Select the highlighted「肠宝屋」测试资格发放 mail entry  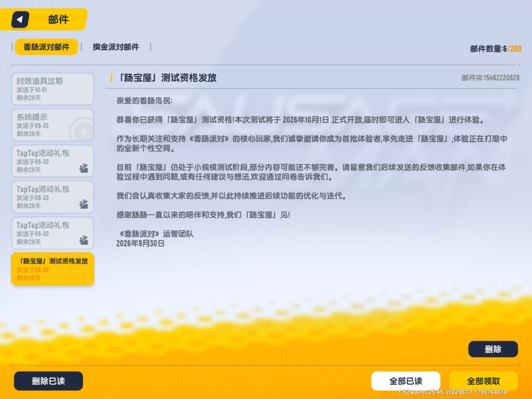coord(53,269)
